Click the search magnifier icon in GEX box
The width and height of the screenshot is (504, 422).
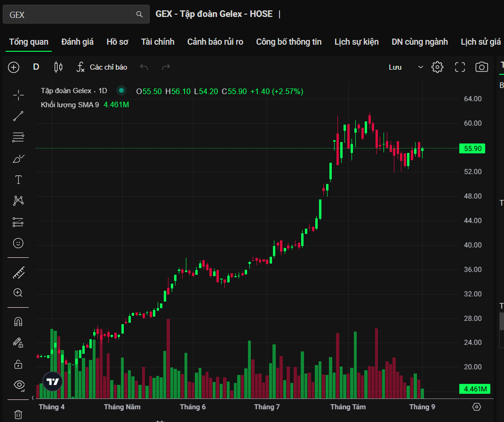(139, 15)
